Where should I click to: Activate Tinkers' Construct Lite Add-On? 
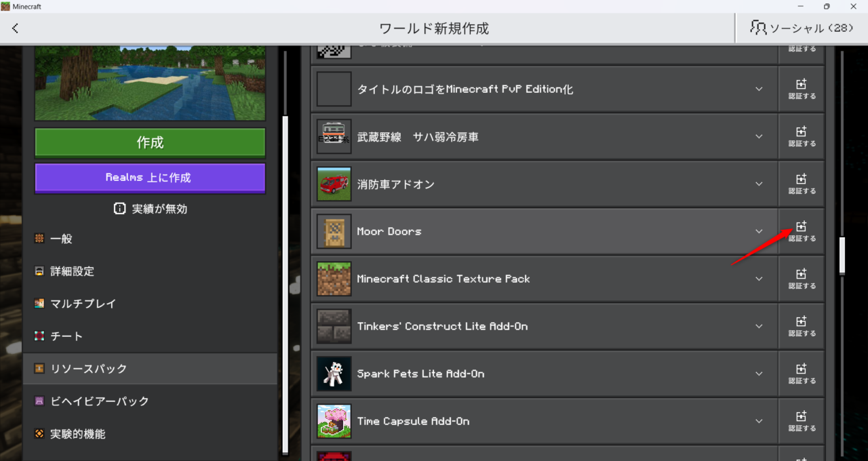click(x=802, y=326)
